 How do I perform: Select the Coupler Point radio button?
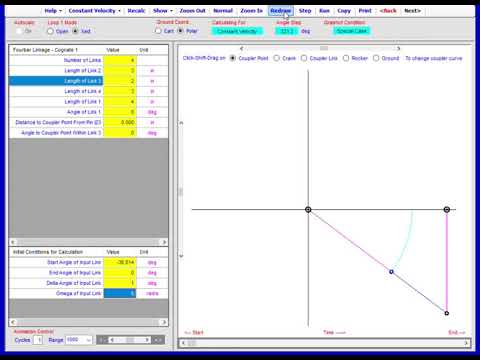[x=233, y=58]
